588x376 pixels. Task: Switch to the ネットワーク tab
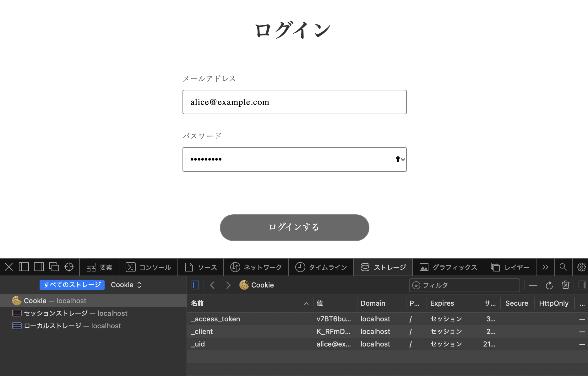pos(256,267)
